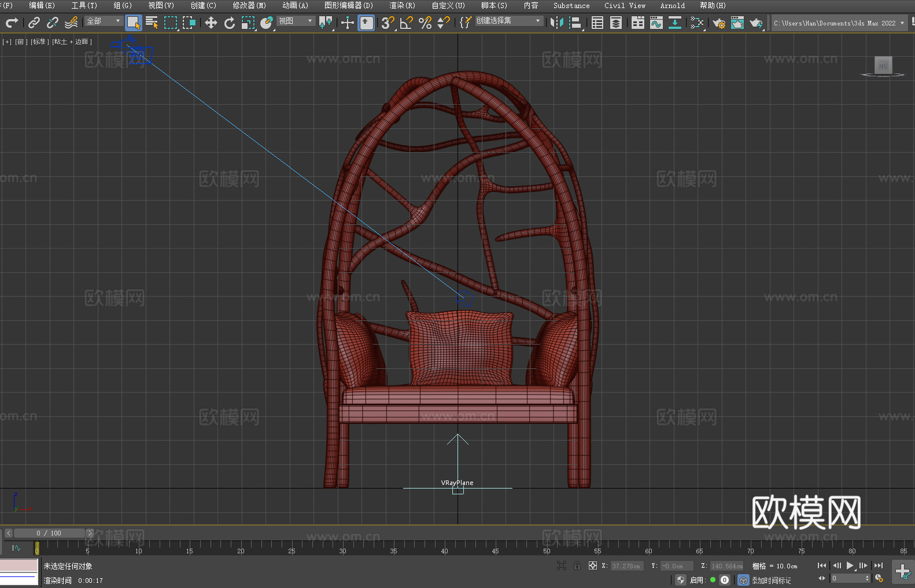915x588 pixels.
Task: Open the Arnold menu
Action: [x=673, y=5]
